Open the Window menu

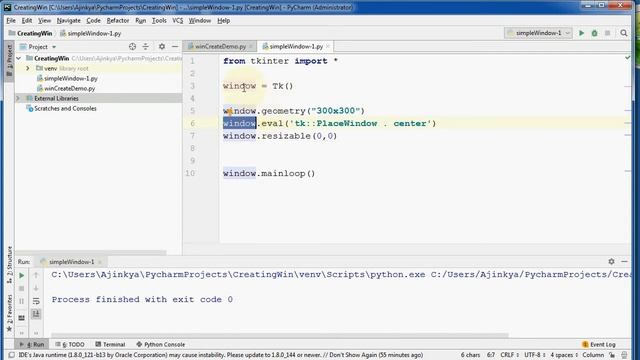pos(200,20)
